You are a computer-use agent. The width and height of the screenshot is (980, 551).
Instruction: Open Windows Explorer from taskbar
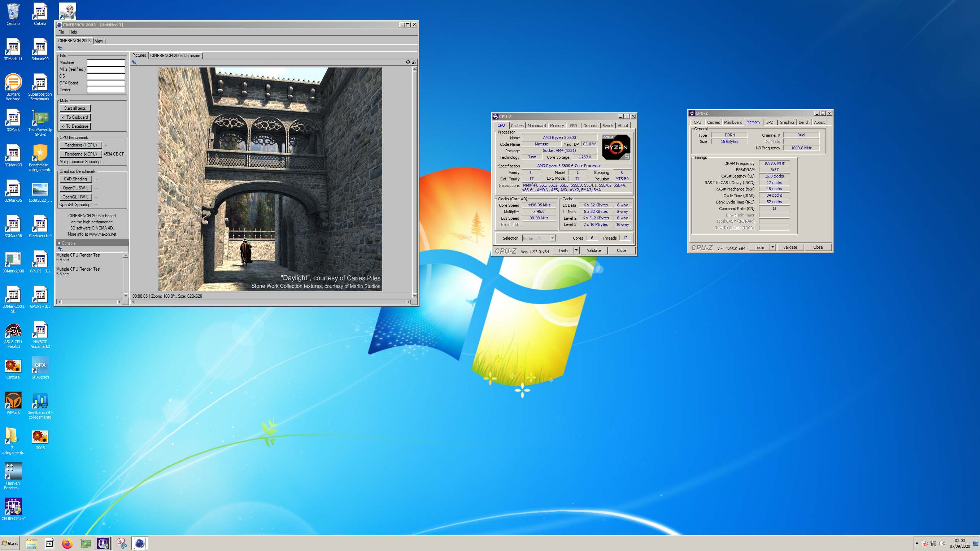pyautogui.click(x=31, y=543)
